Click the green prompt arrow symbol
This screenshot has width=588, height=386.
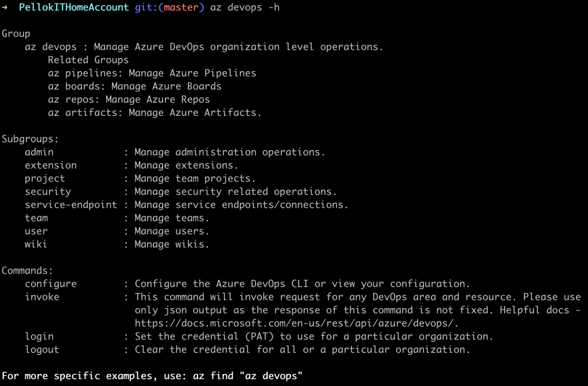pyautogui.click(x=5, y=7)
